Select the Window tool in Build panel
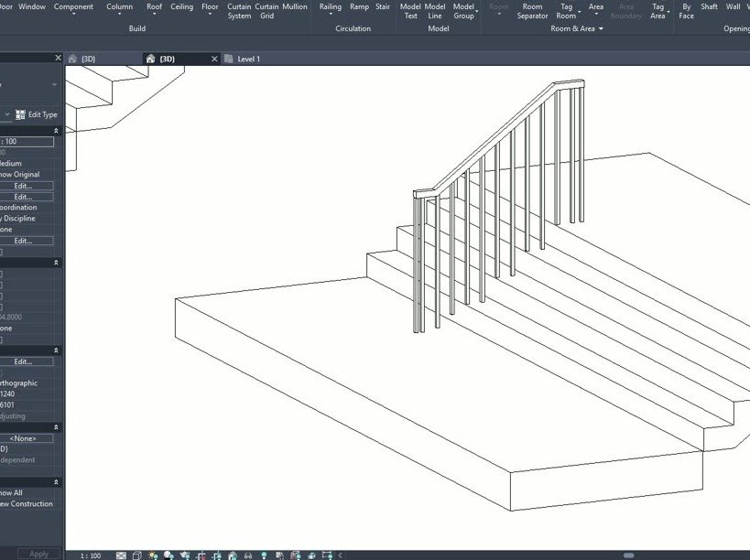The height and width of the screenshot is (560, 750). [32, 6]
